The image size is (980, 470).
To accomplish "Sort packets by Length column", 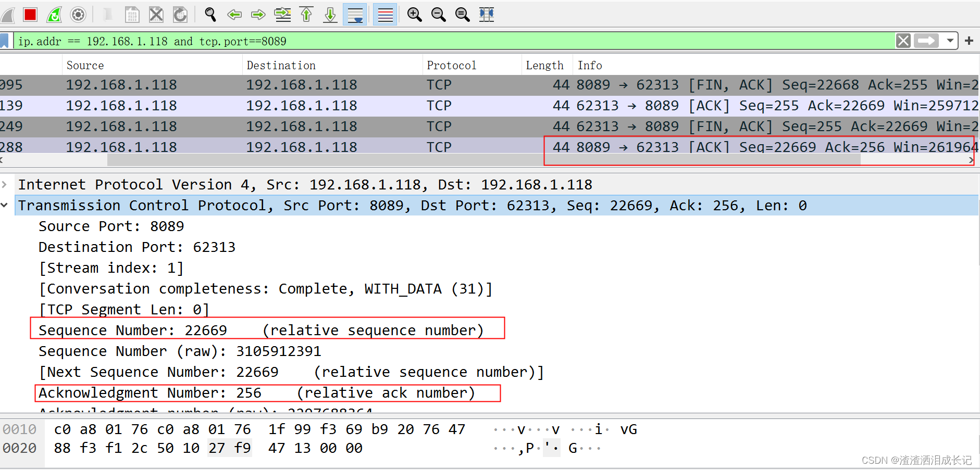I will pyautogui.click(x=547, y=65).
